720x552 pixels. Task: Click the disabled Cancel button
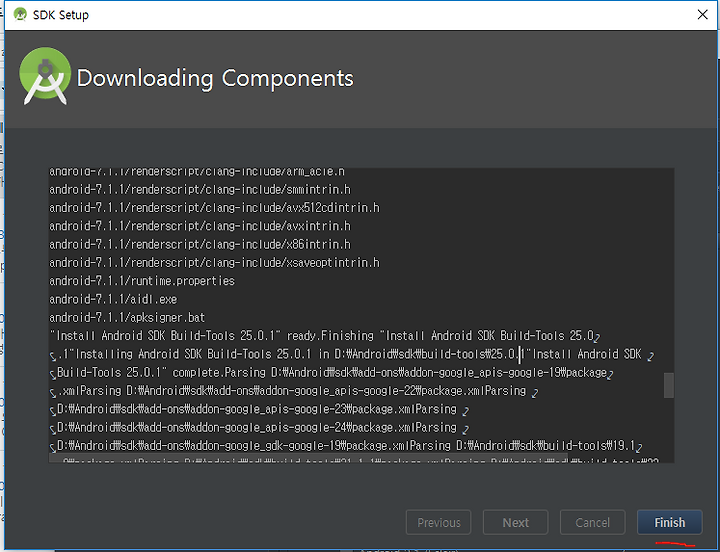[x=592, y=523]
